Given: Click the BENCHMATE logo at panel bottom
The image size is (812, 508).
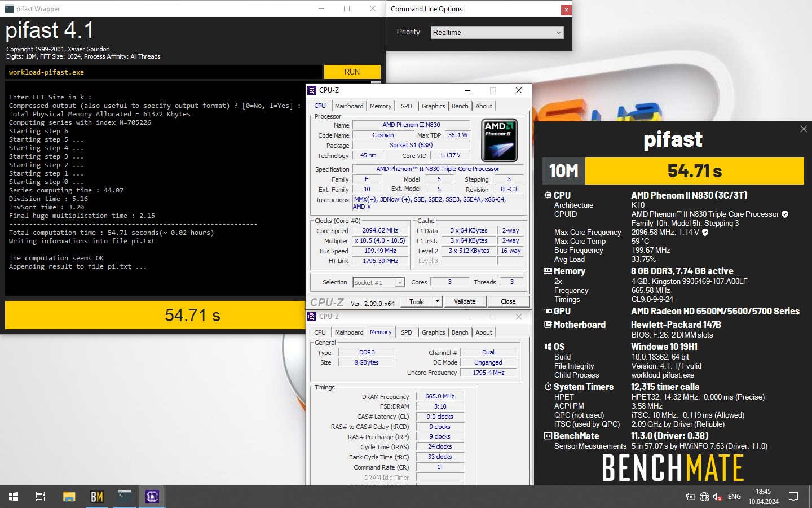Looking at the screenshot, I should [673, 468].
